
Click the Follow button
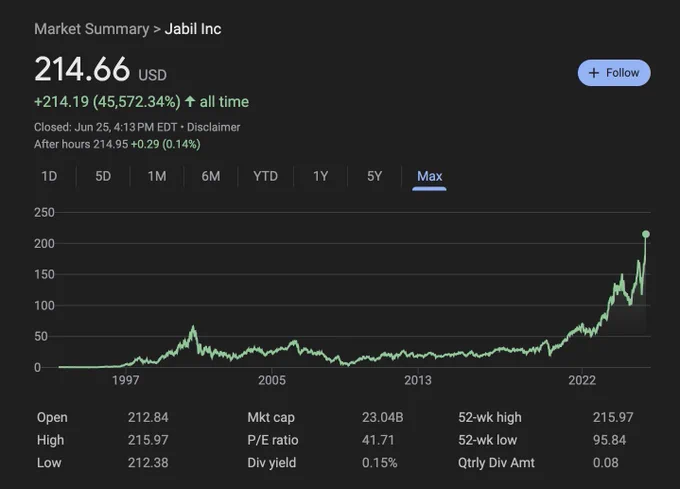614,73
